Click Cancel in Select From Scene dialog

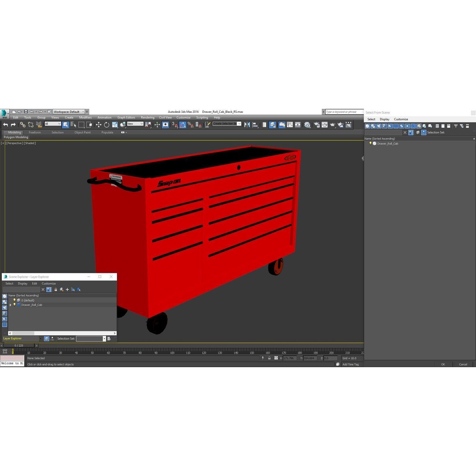coord(463,364)
